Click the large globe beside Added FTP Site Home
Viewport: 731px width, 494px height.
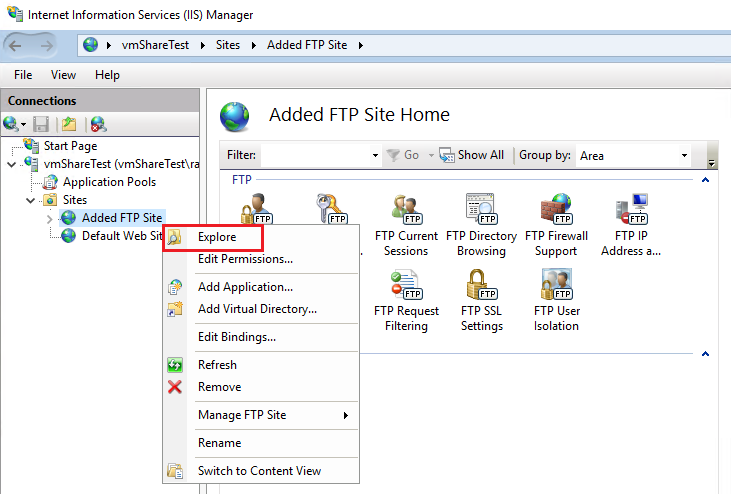234,117
